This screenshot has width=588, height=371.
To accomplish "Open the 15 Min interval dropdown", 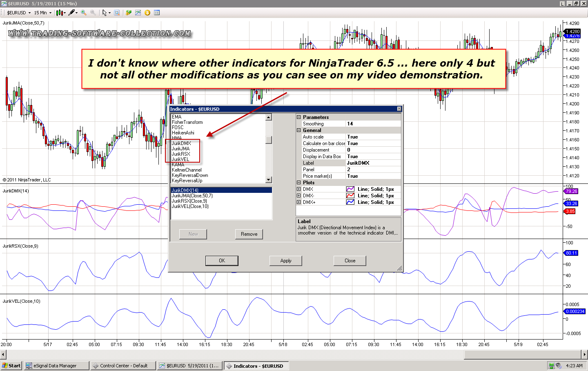I will [x=42, y=13].
